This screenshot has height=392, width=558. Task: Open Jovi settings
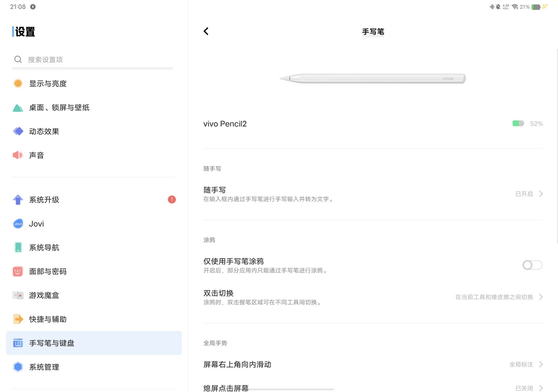(x=94, y=223)
